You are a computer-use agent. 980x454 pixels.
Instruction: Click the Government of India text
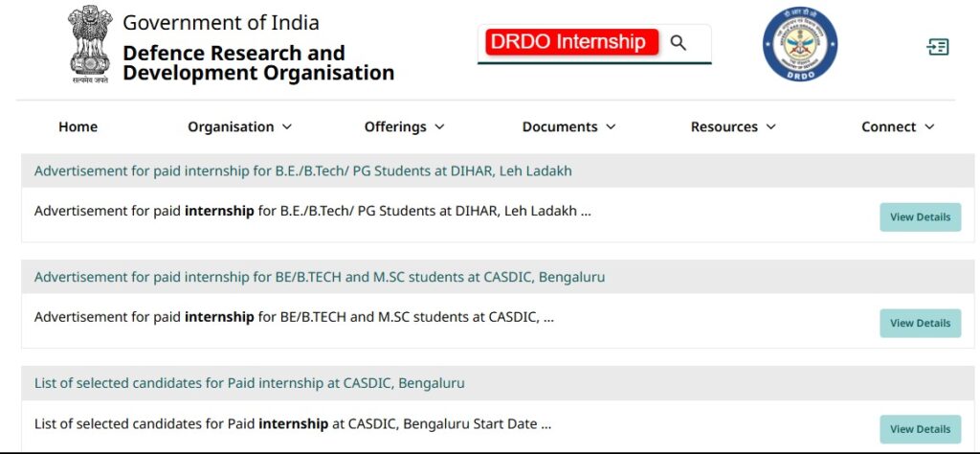coord(221,22)
